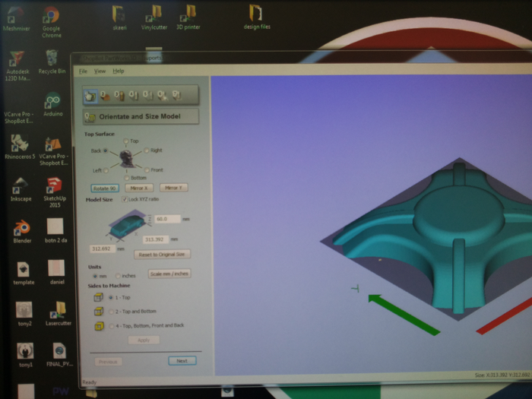Open the Help menu
The image size is (532, 399).
pos(119,71)
